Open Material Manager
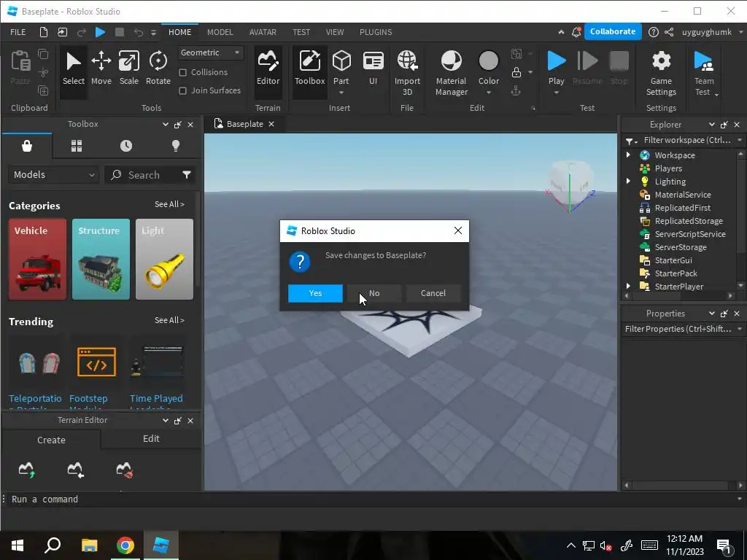The width and height of the screenshot is (747, 560). pyautogui.click(x=451, y=72)
